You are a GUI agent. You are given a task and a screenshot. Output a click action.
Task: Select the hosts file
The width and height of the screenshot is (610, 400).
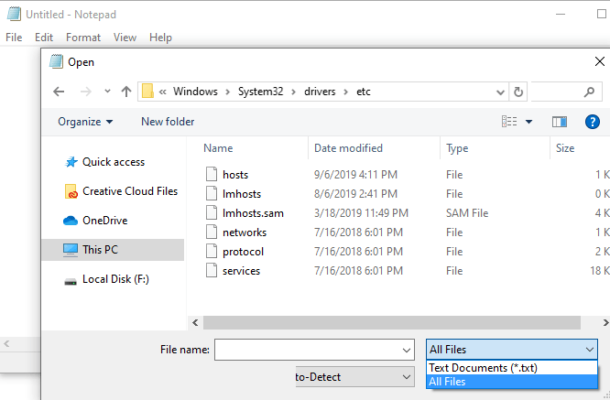pos(235,174)
